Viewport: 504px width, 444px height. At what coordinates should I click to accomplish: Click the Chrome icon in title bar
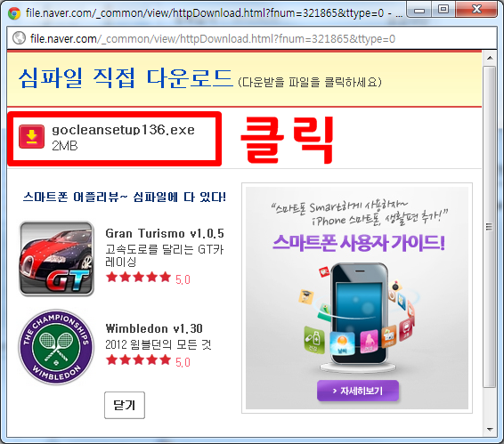tap(14, 13)
